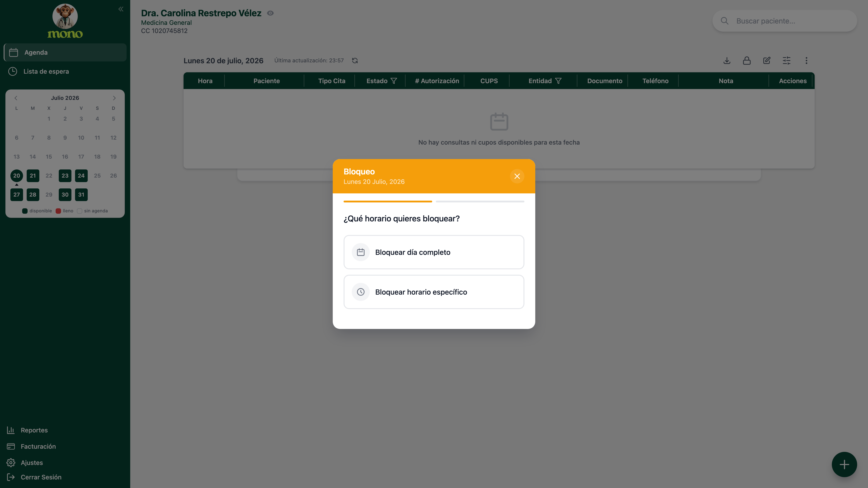The width and height of the screenshot is (868, 488).
Task: Open Facturación from sidebar
Action: (31, 446)
